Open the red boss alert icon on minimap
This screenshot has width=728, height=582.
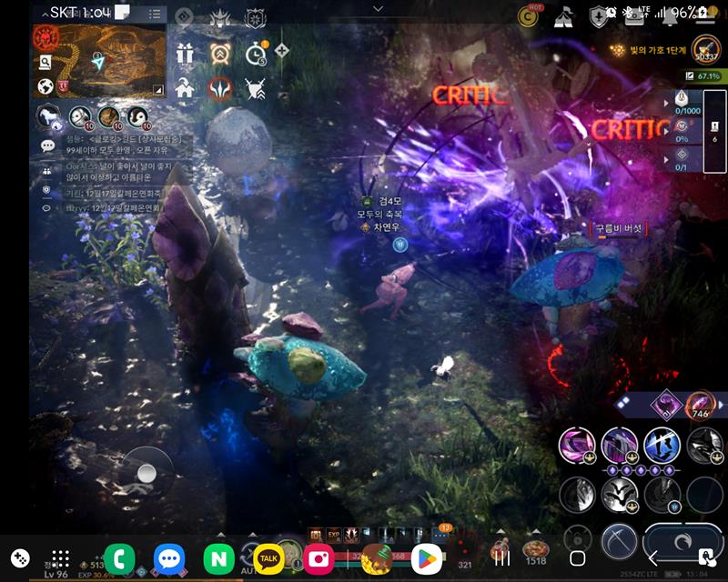click(x=45, y=37)
